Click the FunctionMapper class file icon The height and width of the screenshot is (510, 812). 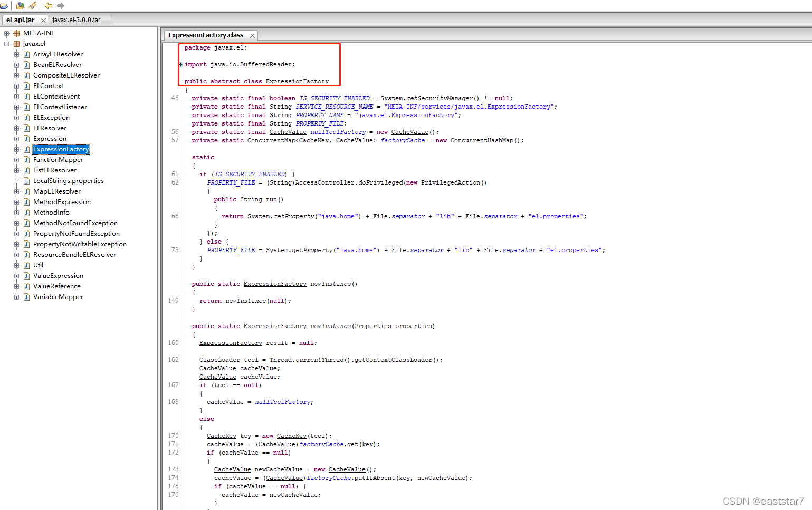pos(26,160)
